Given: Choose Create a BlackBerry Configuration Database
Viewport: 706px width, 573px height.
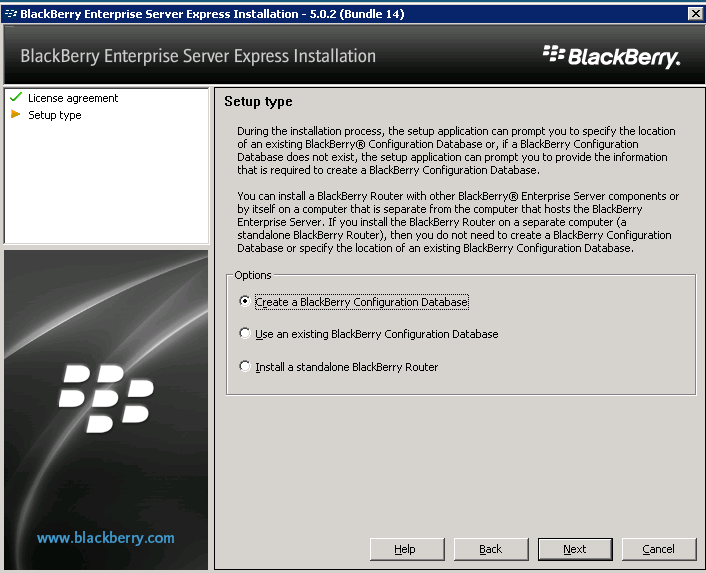Looking at the screenshot, I should (246, 301).
